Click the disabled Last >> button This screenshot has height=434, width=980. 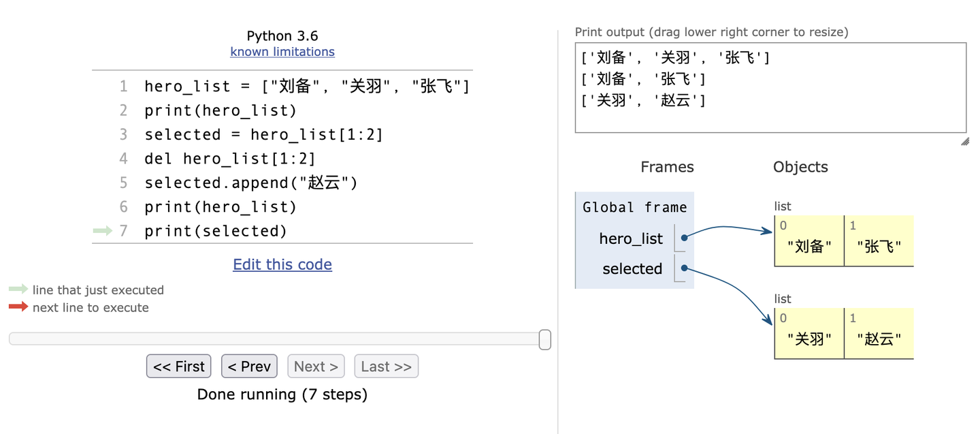(386, 367)
